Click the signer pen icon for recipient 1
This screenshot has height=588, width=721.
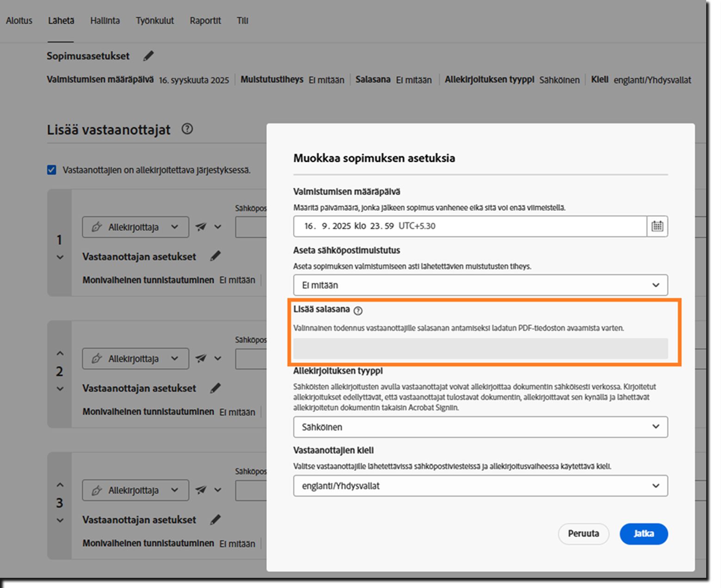(96, 227)
